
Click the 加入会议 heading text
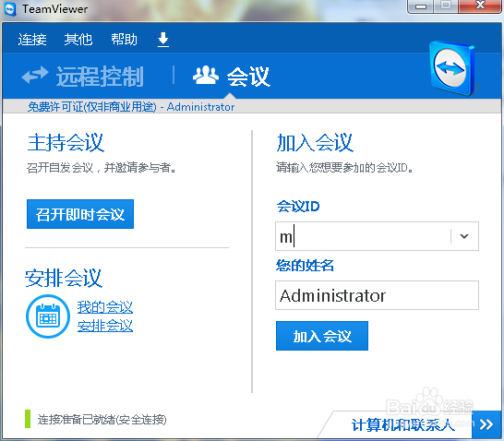click(315, 142)
